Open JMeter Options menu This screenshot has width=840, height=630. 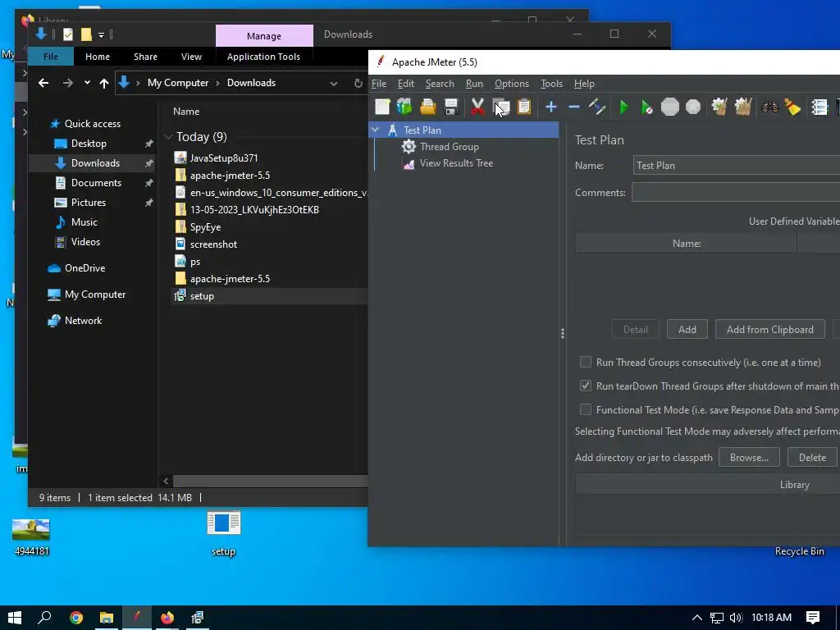[512, 84]
